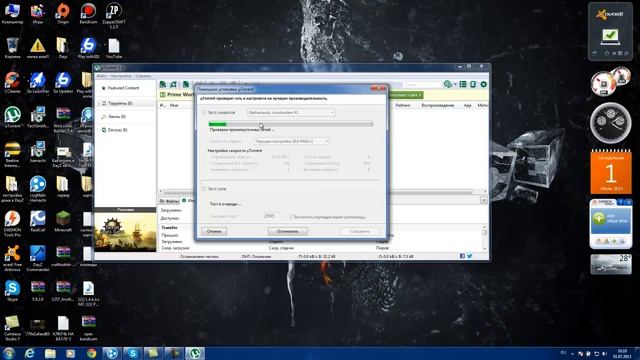640x360 pixels.
Task: Open Skype from the taskbar
Action: [133, 353]
